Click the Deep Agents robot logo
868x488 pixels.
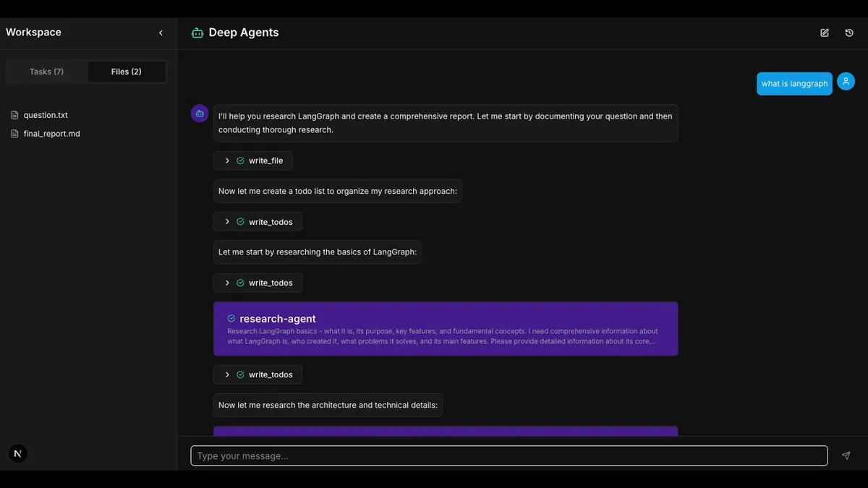pos(197,33)
